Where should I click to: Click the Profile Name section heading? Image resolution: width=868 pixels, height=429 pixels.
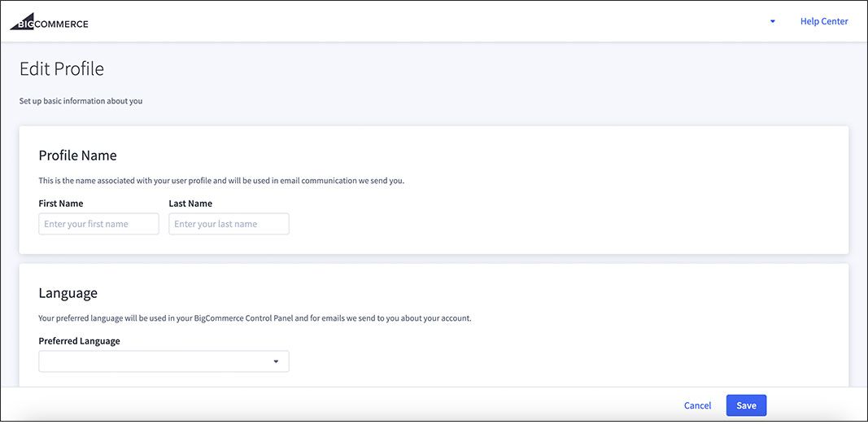(77, 155)
